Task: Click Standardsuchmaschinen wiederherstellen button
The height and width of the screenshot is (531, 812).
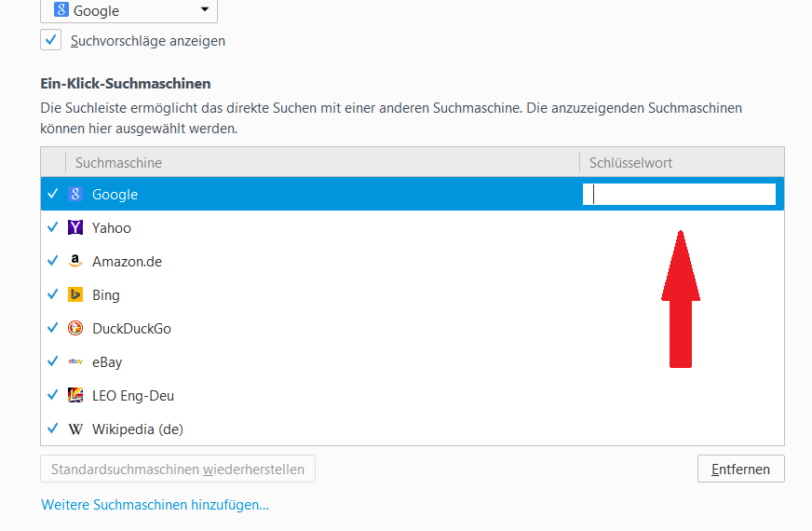Action: [x=178, y=470]
